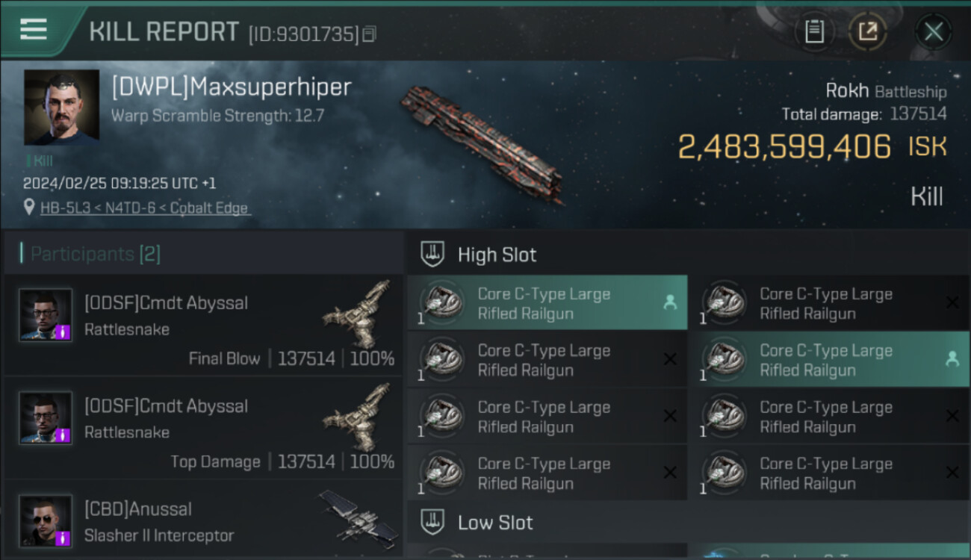Select the Participants tab header

click(95, 254)
